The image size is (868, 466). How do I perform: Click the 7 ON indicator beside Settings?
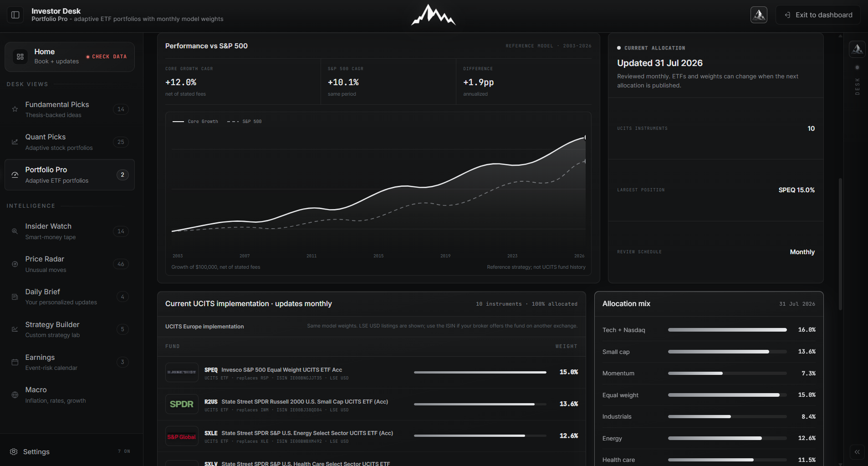pos(124,451)
